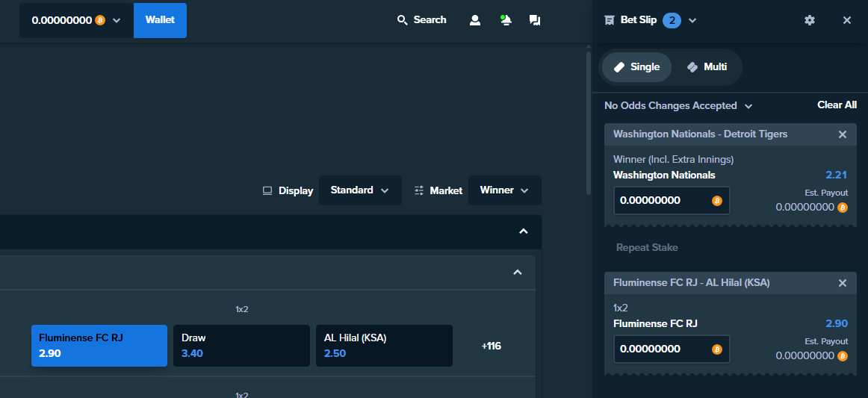Open the Wallet button

[x=160, y=20]
